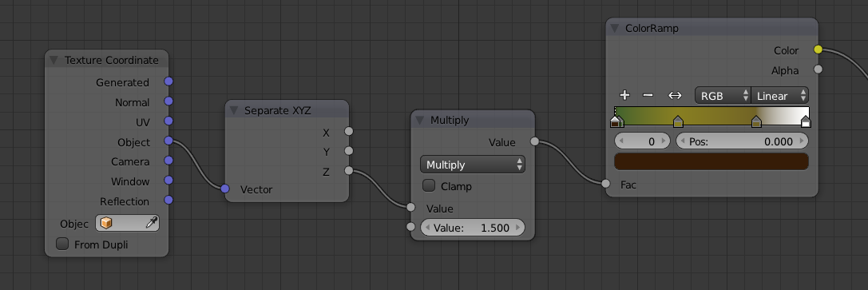Toggle the From Dupli checkbox
Screen dimensions: 868x290
tap(62, 244)
